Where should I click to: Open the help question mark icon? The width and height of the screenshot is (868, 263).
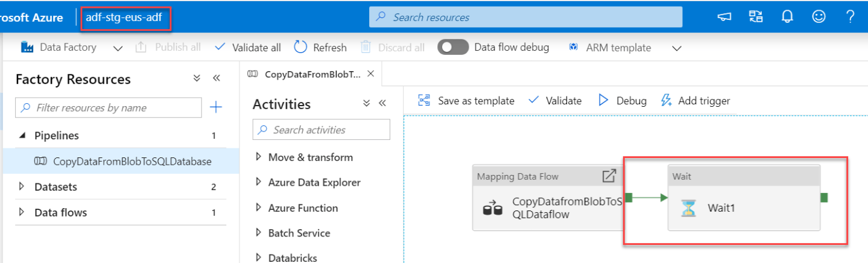pyautogui.click(x=850, y=17)
